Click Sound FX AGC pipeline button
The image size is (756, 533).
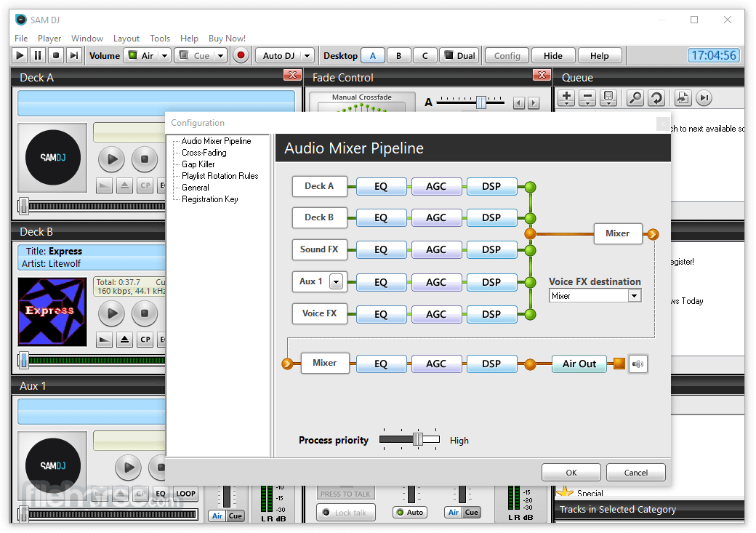coord(436,249)
